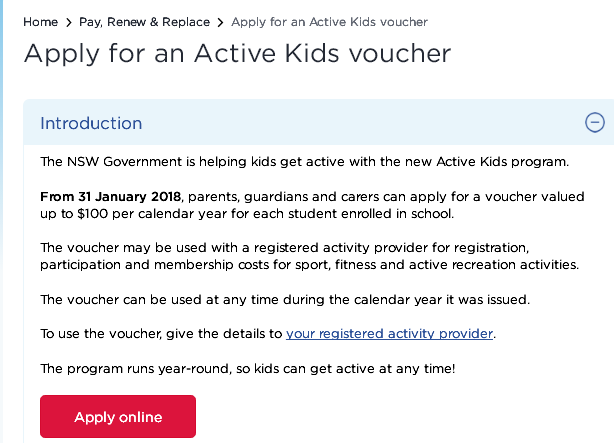Click the line mentioning $100 per calendar year
The image size is (614, 443).
click(247, 214)
